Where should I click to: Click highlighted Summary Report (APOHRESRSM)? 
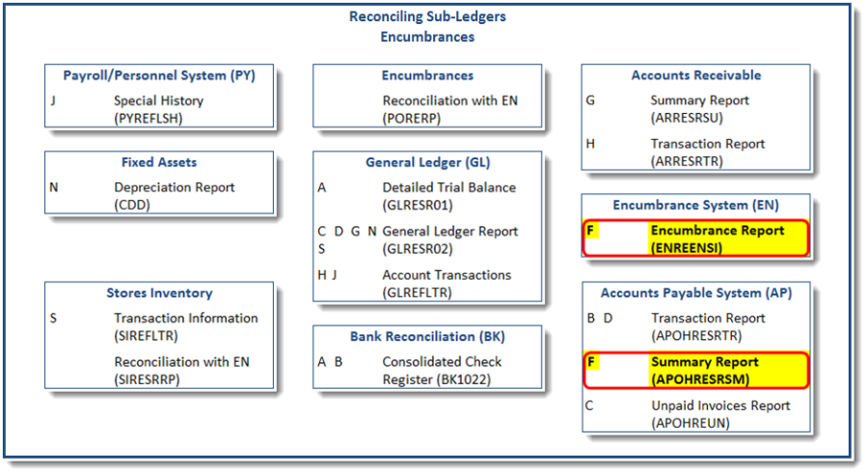(704, 371)
